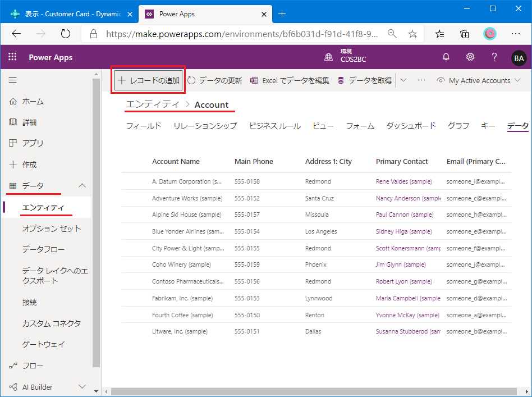532x397 pixels.
Task: Switch to the フィールド tab
Action: point(144,126)
